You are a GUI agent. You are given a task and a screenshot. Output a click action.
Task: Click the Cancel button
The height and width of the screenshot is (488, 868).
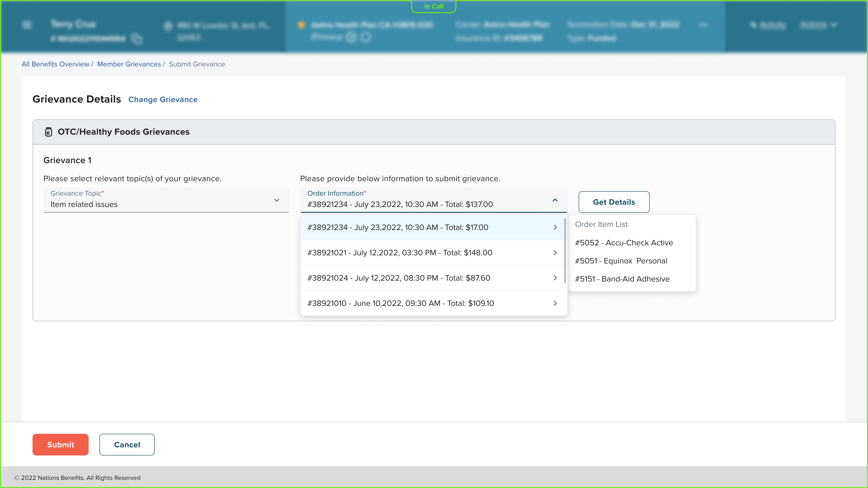127,445
